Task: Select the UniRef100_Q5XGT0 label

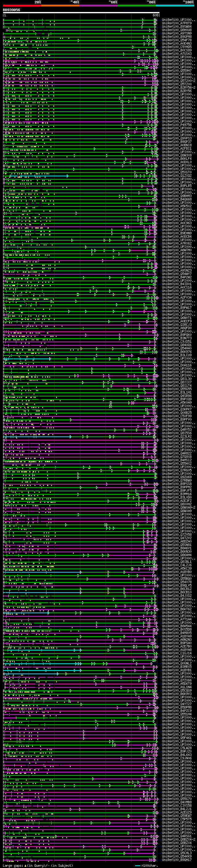Action: coord(177,172)
